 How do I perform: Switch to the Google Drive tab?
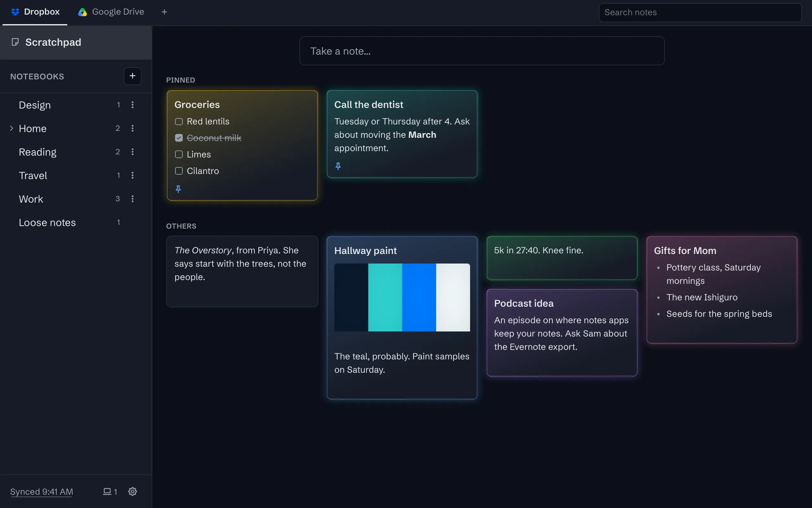click(111, 12)
